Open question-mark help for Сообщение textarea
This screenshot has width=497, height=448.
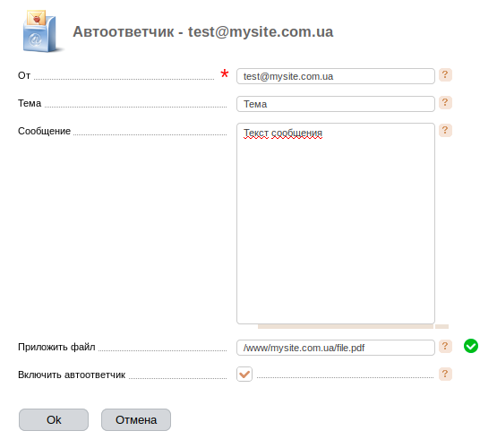(445, 130)
